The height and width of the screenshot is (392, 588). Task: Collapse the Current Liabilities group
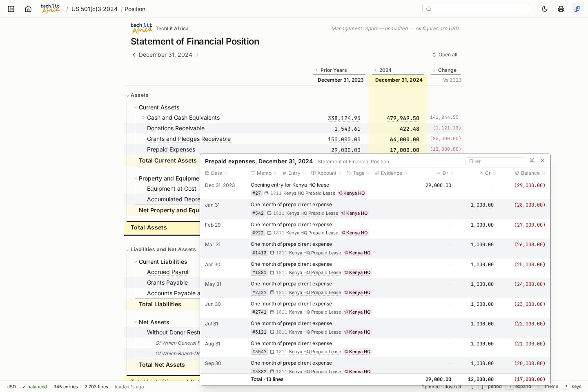pos(136,262)
